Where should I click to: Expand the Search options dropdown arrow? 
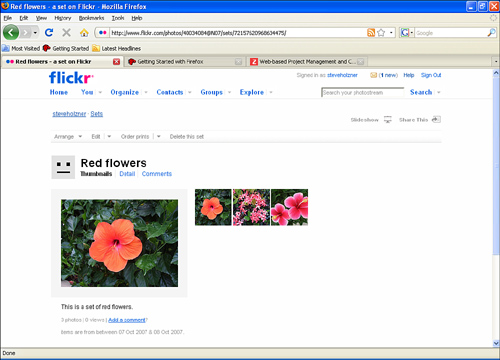[439, 92]
